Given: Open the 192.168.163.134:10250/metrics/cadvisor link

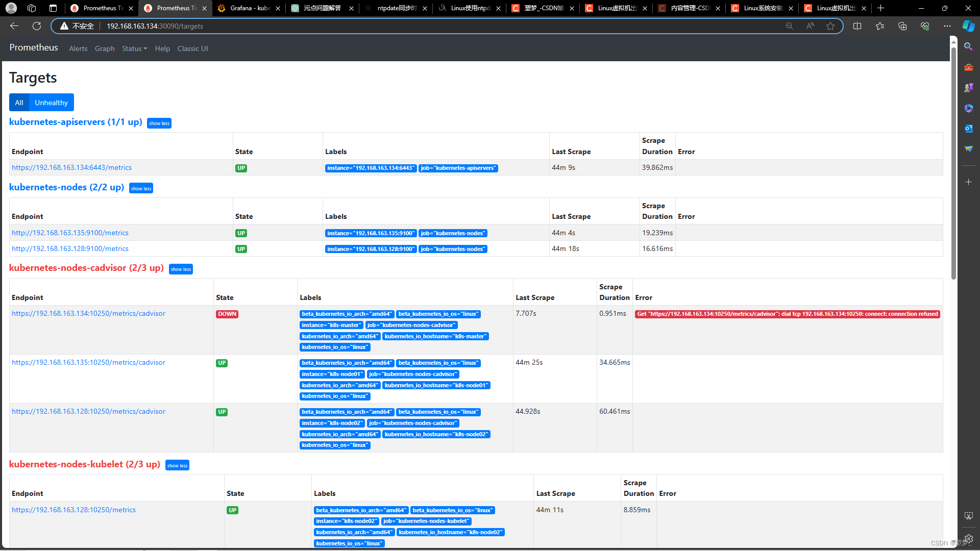Looking at the screenshot, I should click(88, 313).
